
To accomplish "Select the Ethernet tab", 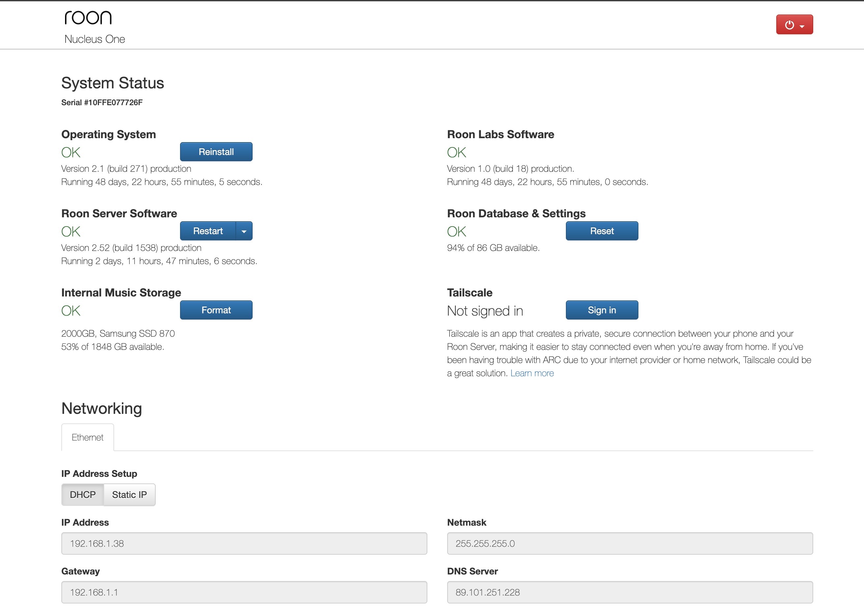I will coord(87,437).
